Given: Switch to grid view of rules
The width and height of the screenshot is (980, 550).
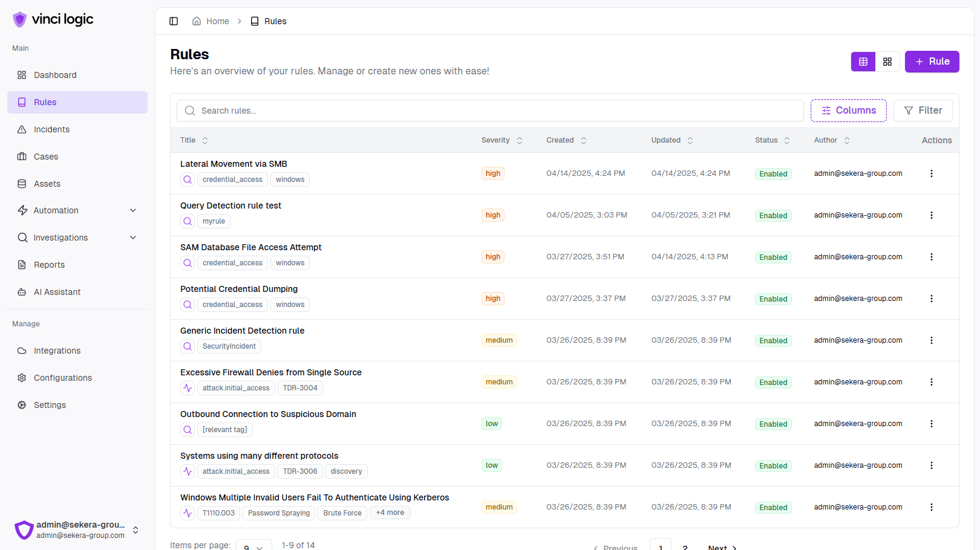Looking at the screenshot, I should tap(887, 61).
